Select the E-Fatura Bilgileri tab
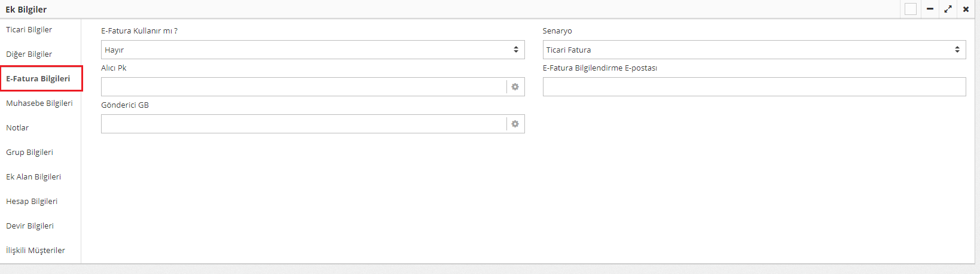The height and width of the screenshot is (274, 980). point(38,78)
